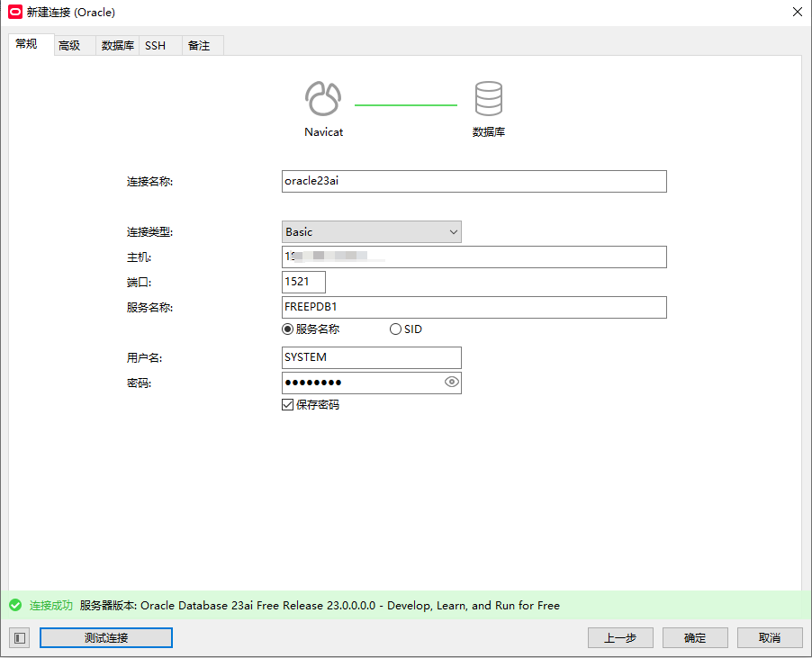Click the Navicat label under the logo
Screen dimensions: 812x658
click(324, 132)
